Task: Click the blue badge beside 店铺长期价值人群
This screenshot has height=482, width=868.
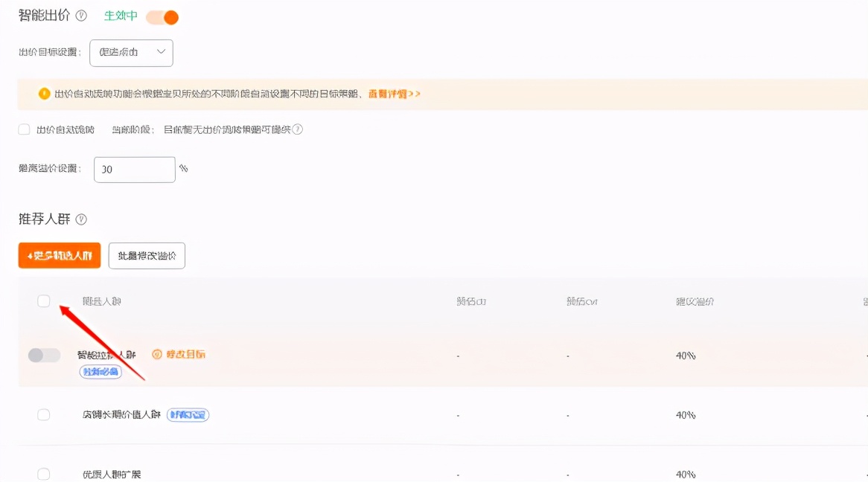Action: 187,414
